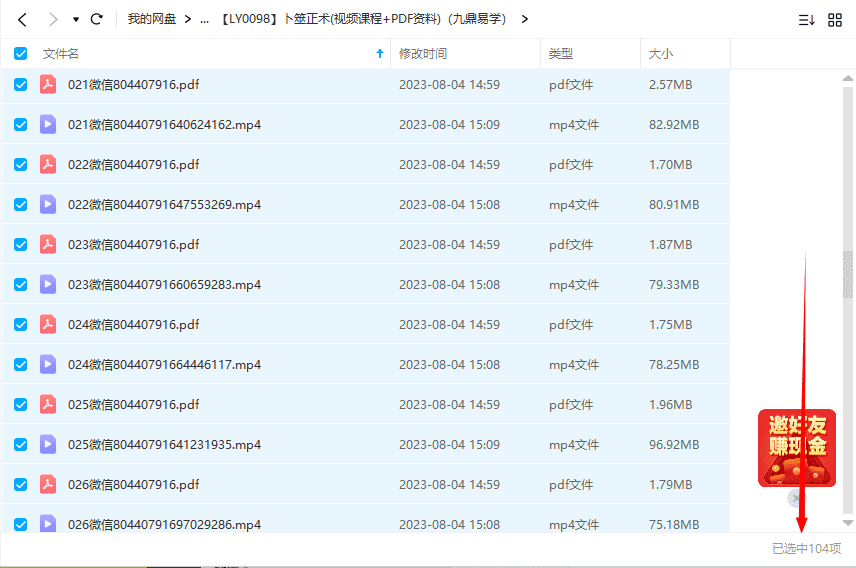Open the sort order options icon
Viewport: 856px width, 568px height.
tap(806, 19)
